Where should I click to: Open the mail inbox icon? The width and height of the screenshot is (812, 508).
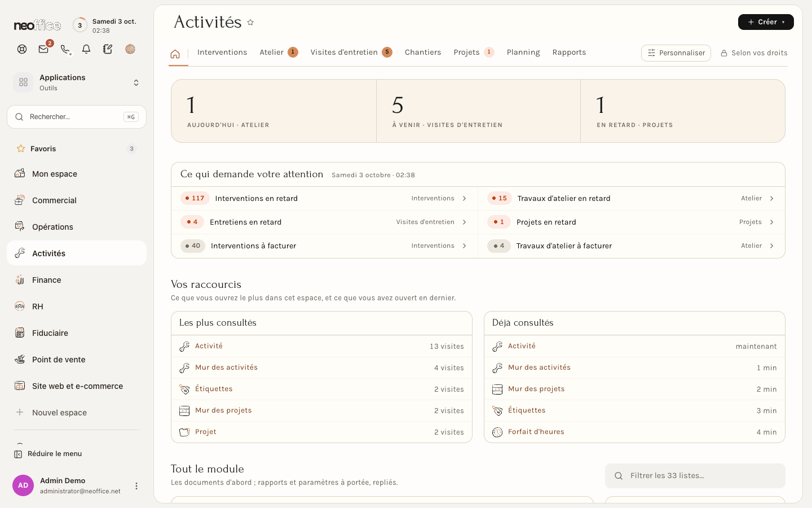[x=43, y=49]
